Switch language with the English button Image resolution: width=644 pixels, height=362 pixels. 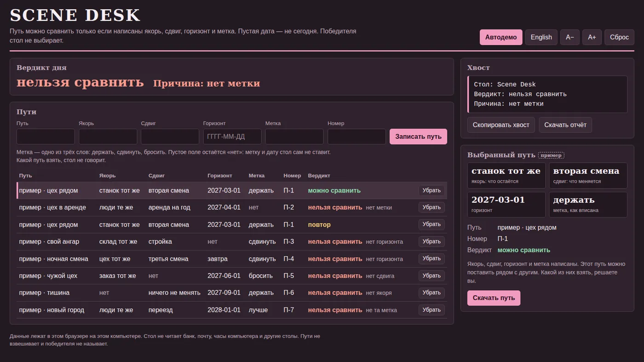pyautogui.click(x=541, y=37)
